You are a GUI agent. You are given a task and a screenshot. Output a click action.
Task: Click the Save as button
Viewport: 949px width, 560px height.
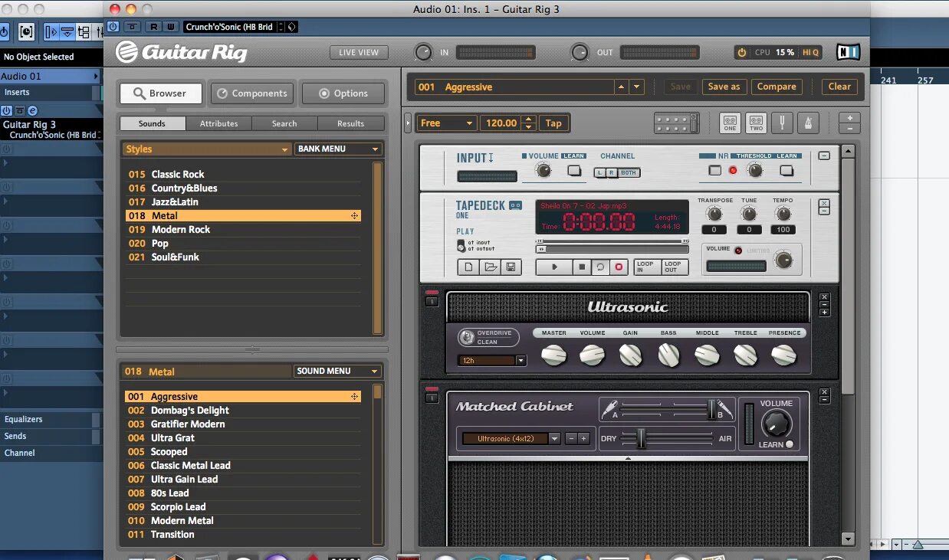click(x=724, y=87)
